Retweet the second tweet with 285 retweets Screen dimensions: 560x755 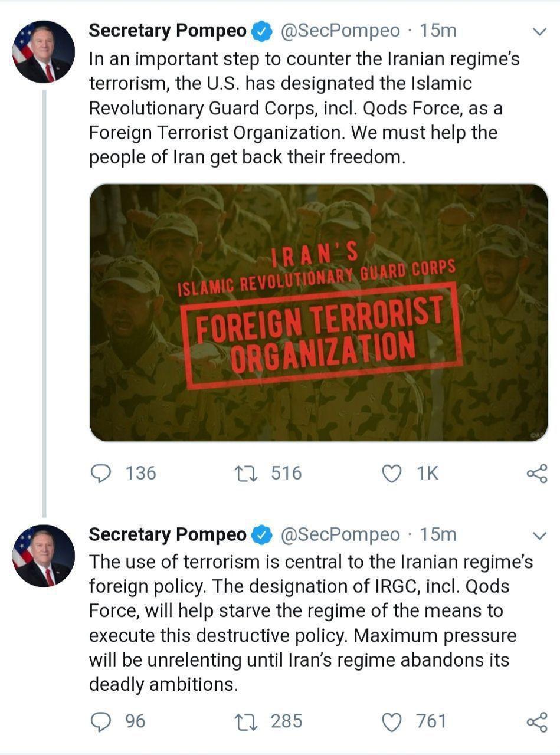[243, 721]
